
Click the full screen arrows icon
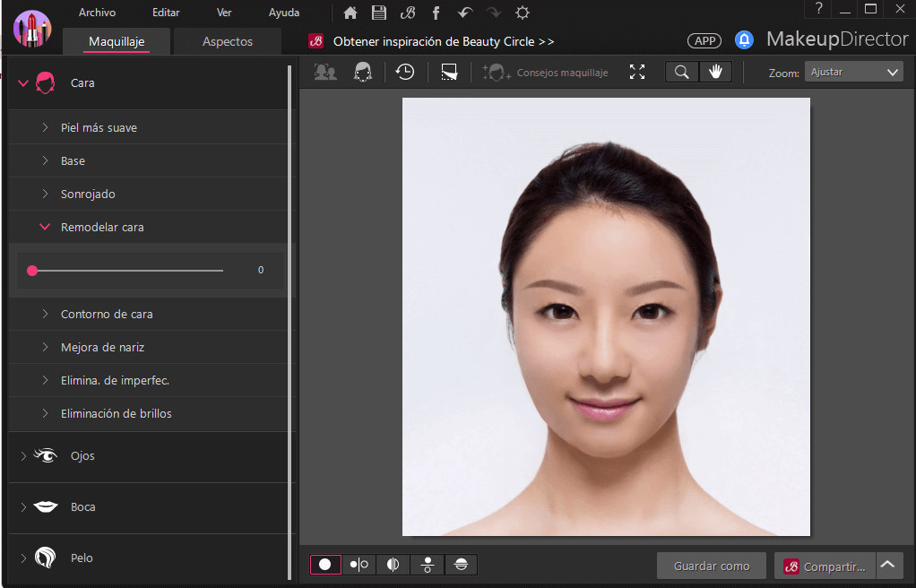(637, 72)
